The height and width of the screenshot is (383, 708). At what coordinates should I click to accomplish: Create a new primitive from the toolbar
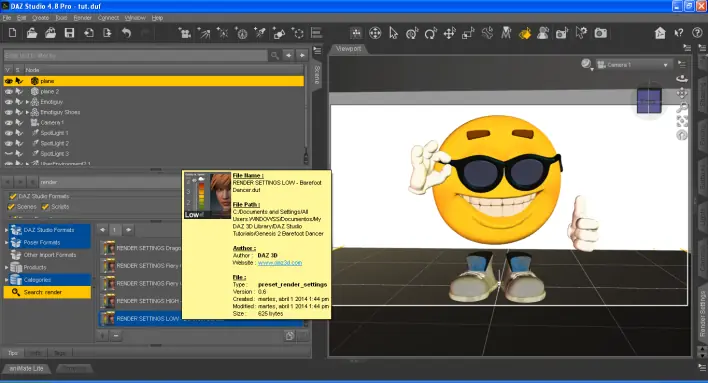tap(279, 33)
